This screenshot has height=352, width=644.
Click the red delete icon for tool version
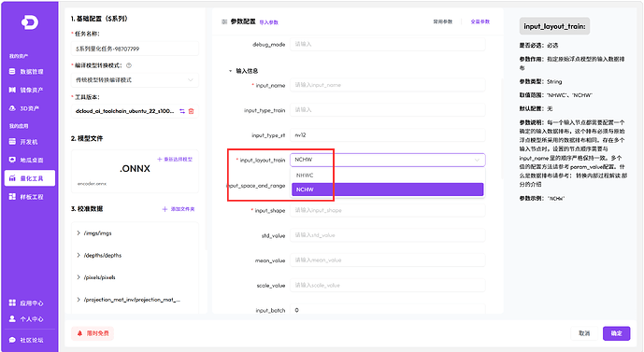191,111
